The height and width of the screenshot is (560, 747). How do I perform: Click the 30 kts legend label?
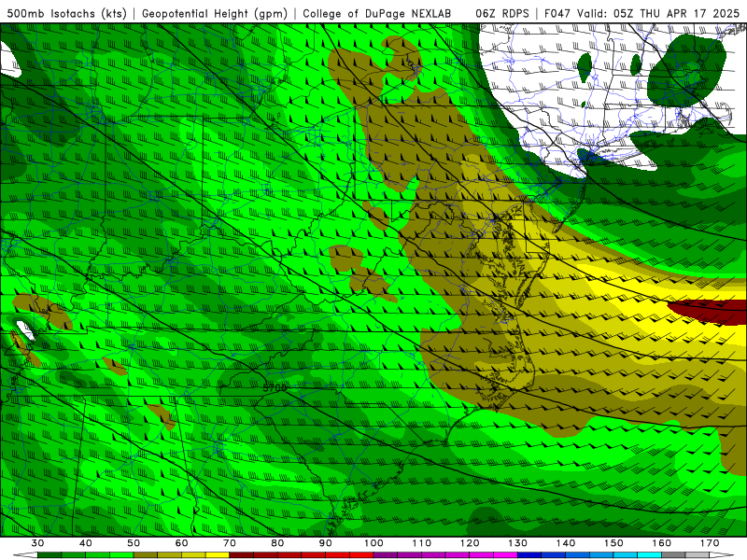coord(37,543)
